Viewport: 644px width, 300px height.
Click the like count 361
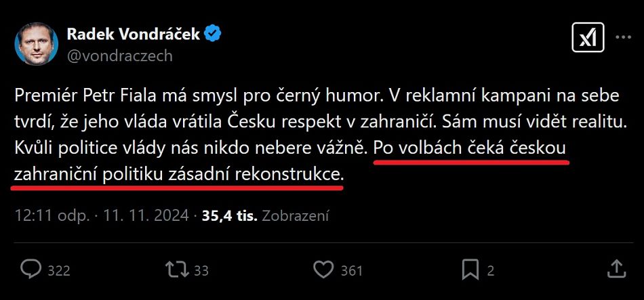(352, 270)
